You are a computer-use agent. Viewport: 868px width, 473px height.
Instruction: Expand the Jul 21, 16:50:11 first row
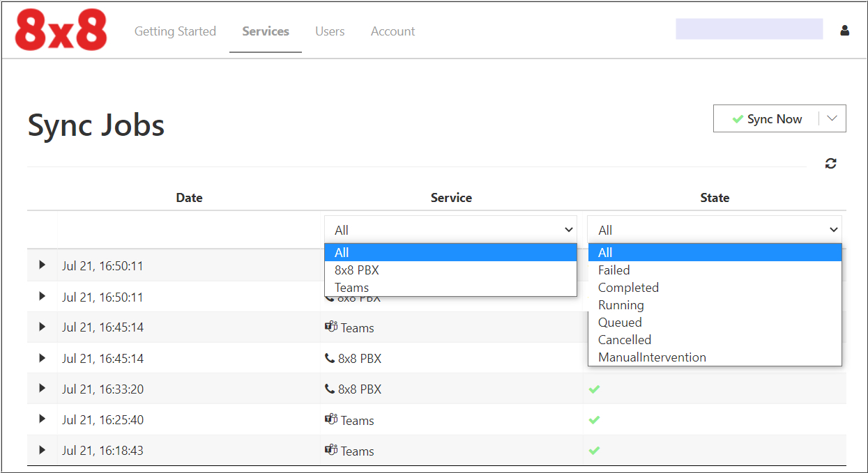pos(42,265)
